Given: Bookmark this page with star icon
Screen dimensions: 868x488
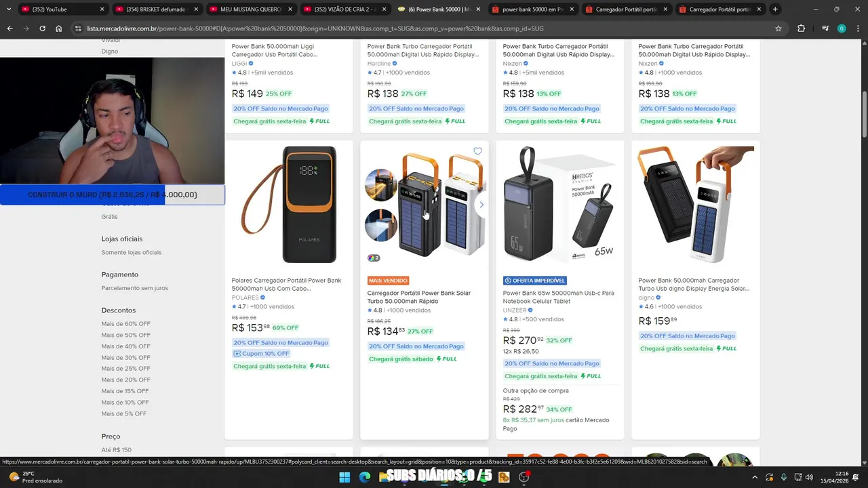Looking at the screenshot, I should click(x=778, y=28).
